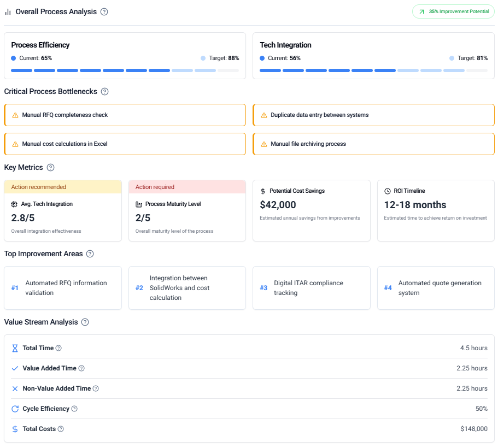498x448 pixels.
Task: Select the Potential Cost Savings card
Action: pyautogui.click(x=311, y=211)
